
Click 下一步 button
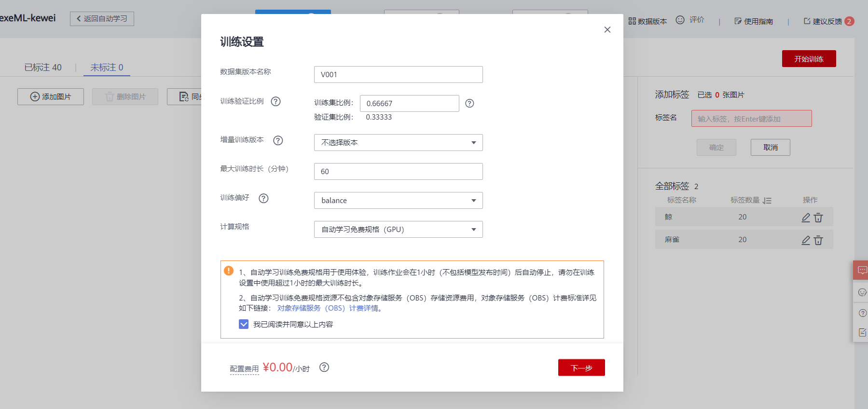[581, 368]
